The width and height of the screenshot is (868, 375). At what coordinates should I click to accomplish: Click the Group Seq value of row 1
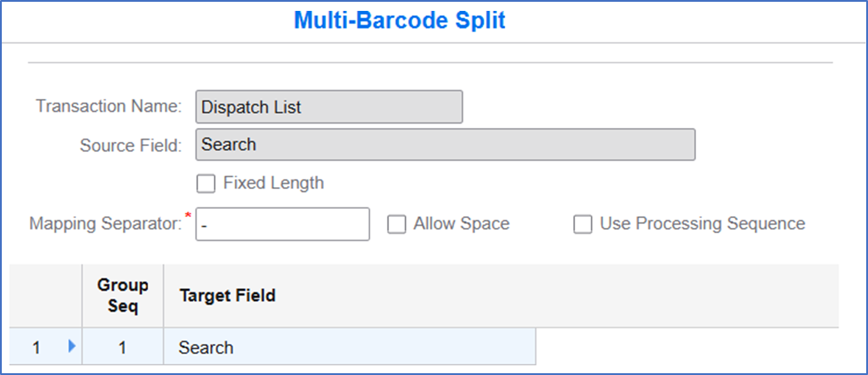click(x=122, y=347)
